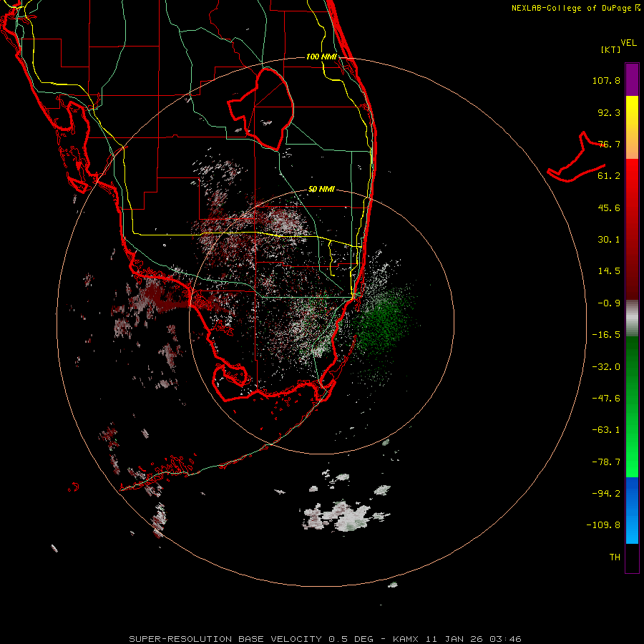Click the 61.2 velocity scale value
Viewport: 644px width, 644px height.
pyautogui.click(x=609, y=176)
